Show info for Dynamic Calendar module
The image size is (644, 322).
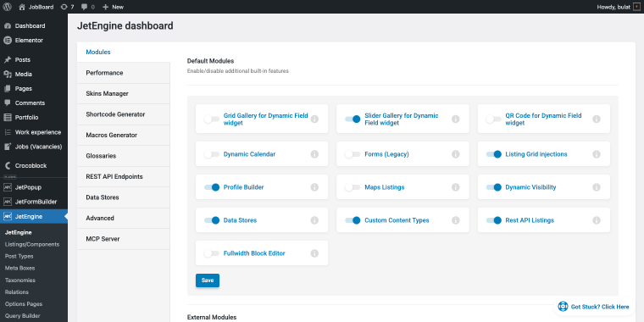pyautogui.click(x=314, y=154)
